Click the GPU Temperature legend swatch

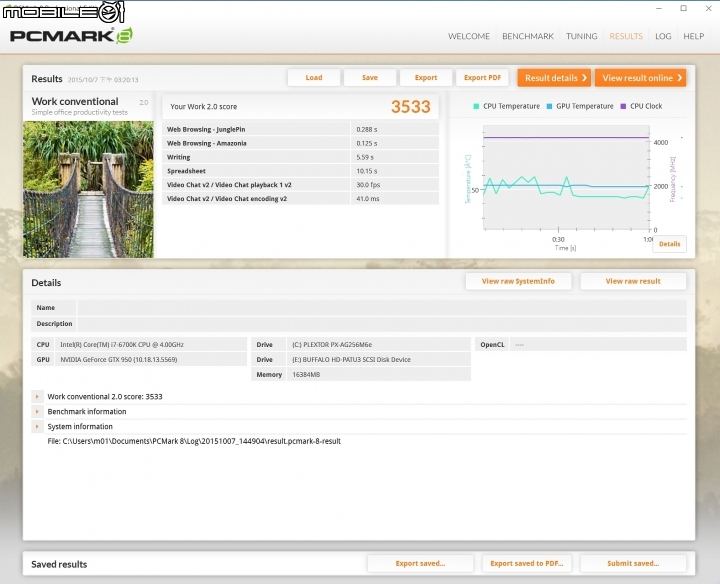549,106
